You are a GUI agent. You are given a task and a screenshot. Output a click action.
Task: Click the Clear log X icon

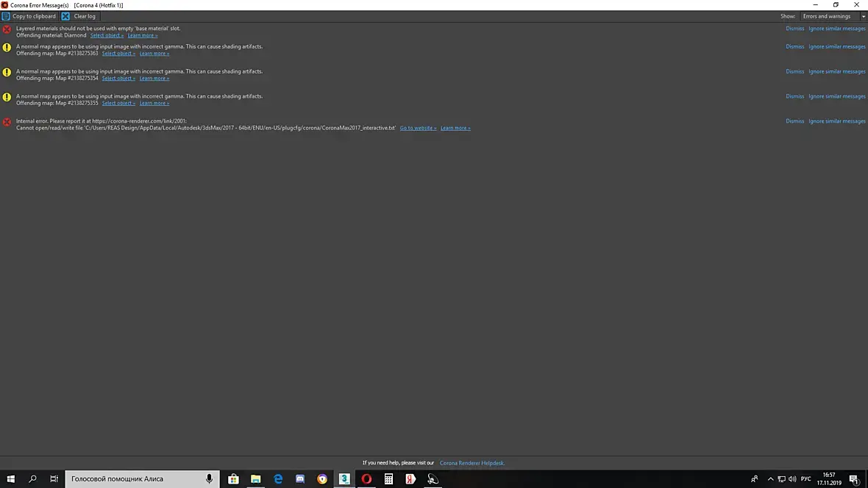click(x=65, y=16)
